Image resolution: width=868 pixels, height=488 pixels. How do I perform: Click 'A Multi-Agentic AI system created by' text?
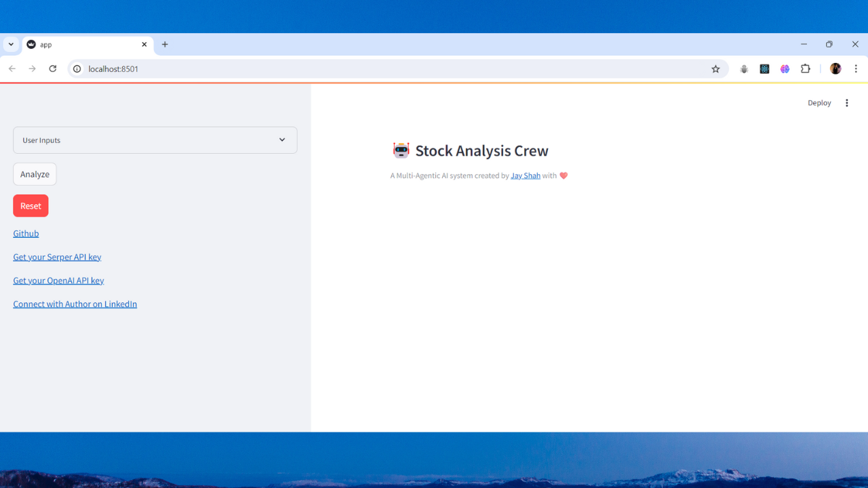click(450, 176)
